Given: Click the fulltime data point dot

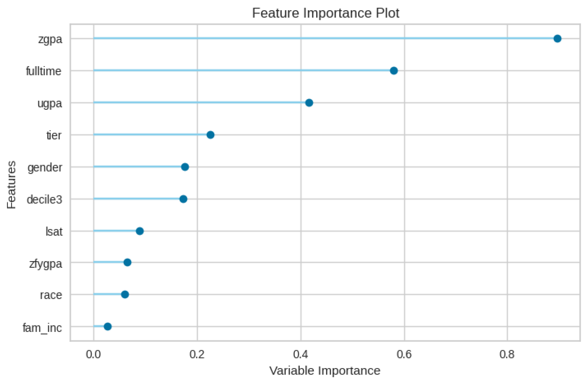Looking at the screenshot, I should tap(394, 71).
